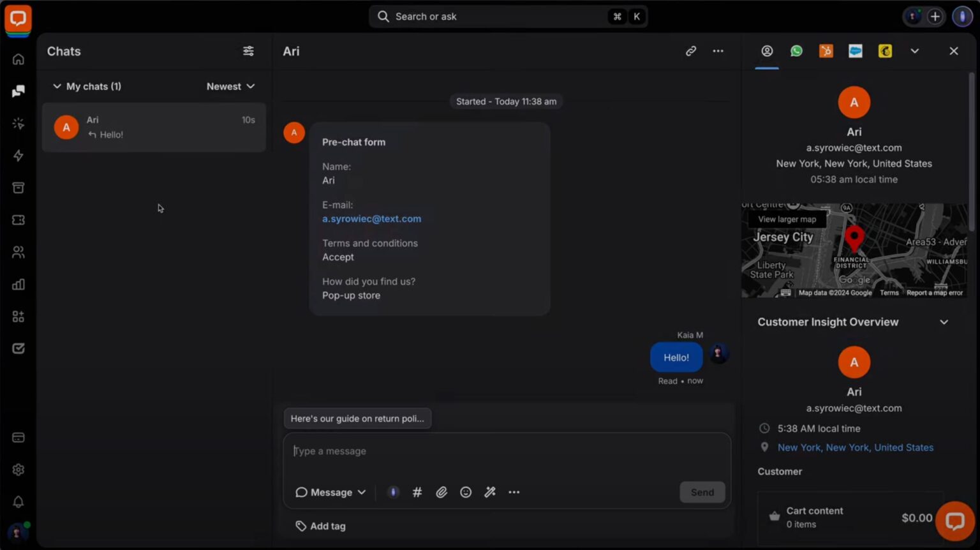Open Reports bar chart in sidebar

(x=19, y=285)
